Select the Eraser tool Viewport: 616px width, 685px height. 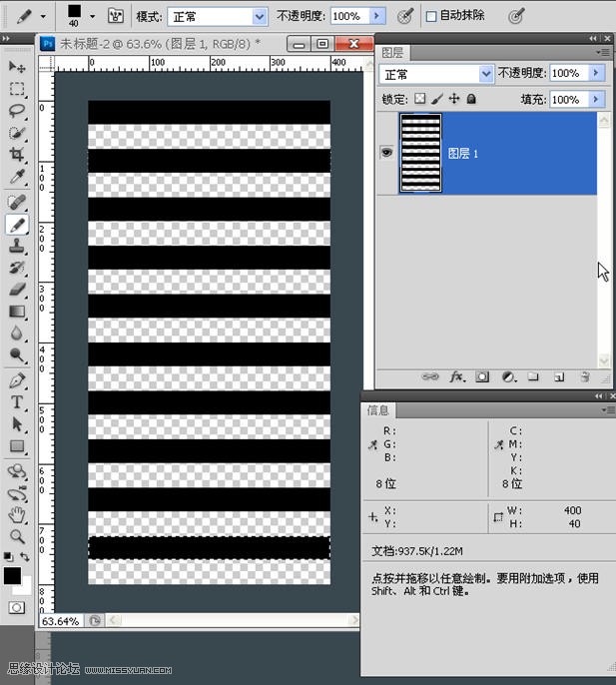17,290
